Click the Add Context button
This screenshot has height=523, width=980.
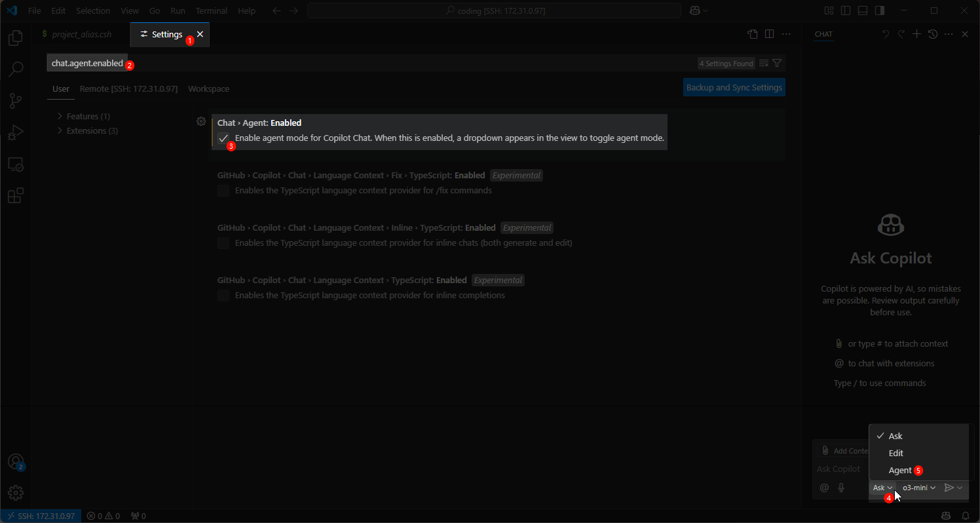[x=844, y=451]
